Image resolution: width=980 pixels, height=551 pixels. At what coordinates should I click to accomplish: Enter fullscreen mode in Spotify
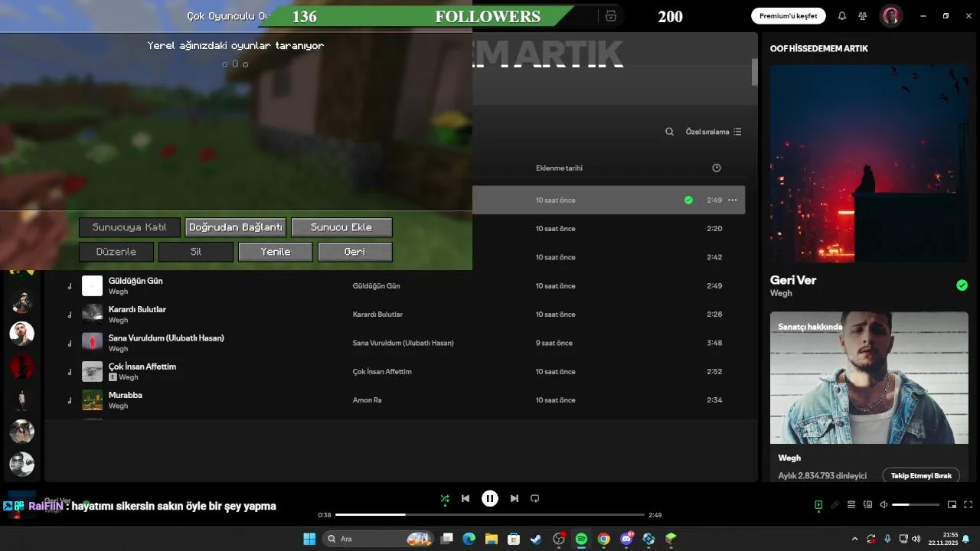coord(969,504)
